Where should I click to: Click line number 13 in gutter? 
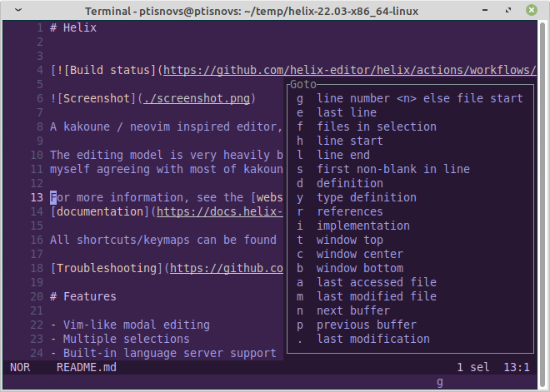pos(37,197)
